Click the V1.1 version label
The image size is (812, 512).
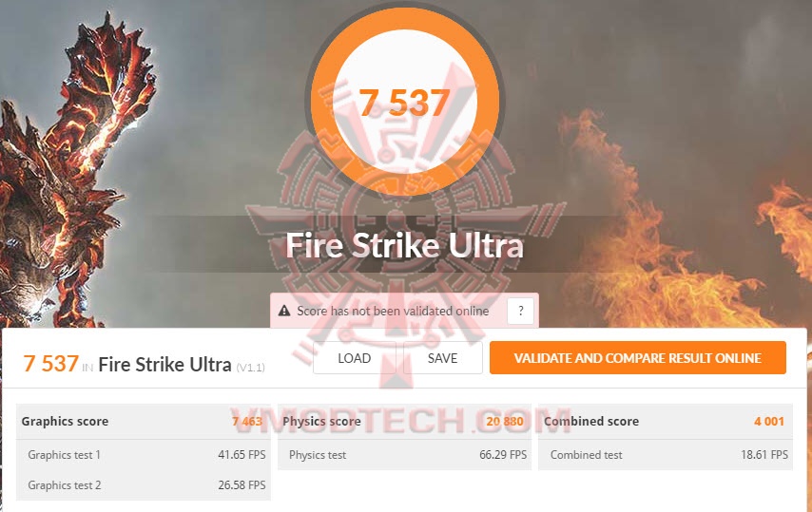pyautogui.click(x=251, y=368)
